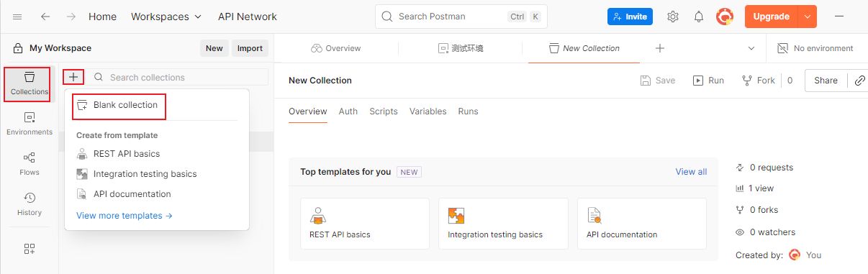Viewport: 868px width, 274px height.
Task: Click the REST API basics card icon
Action: [317, 215]
